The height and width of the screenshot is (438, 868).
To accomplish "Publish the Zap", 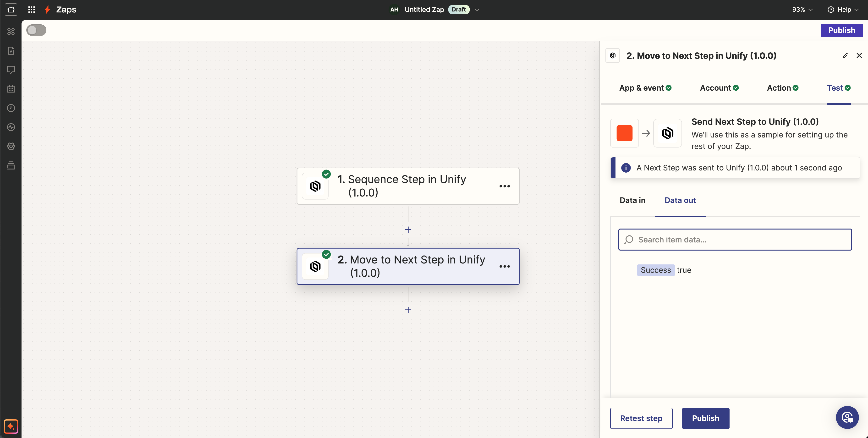I will (x=842, y=30).
